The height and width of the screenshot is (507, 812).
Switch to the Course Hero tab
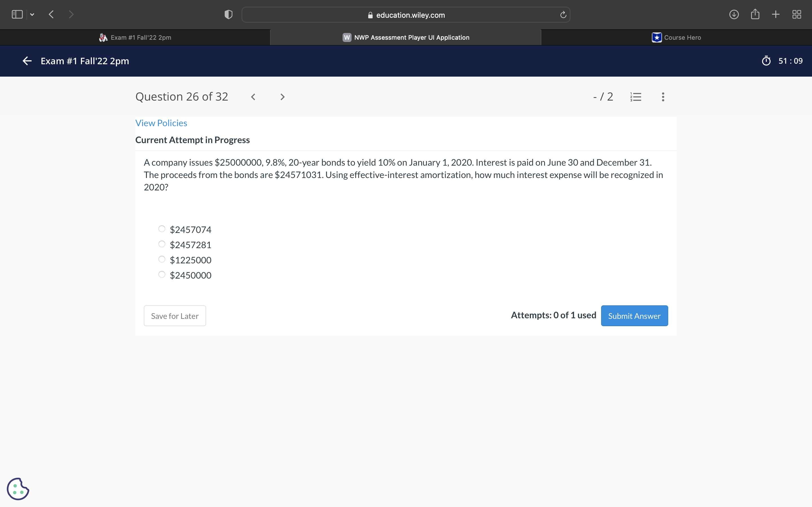(676, 37)
